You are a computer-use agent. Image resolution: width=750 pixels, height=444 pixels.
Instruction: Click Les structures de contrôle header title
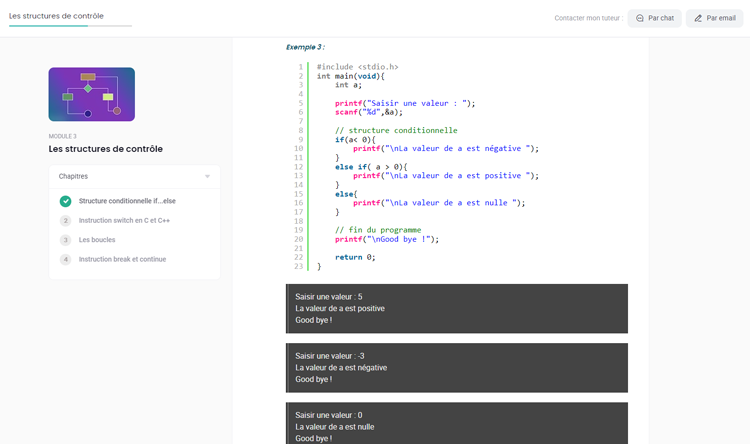tap(56, 16)
